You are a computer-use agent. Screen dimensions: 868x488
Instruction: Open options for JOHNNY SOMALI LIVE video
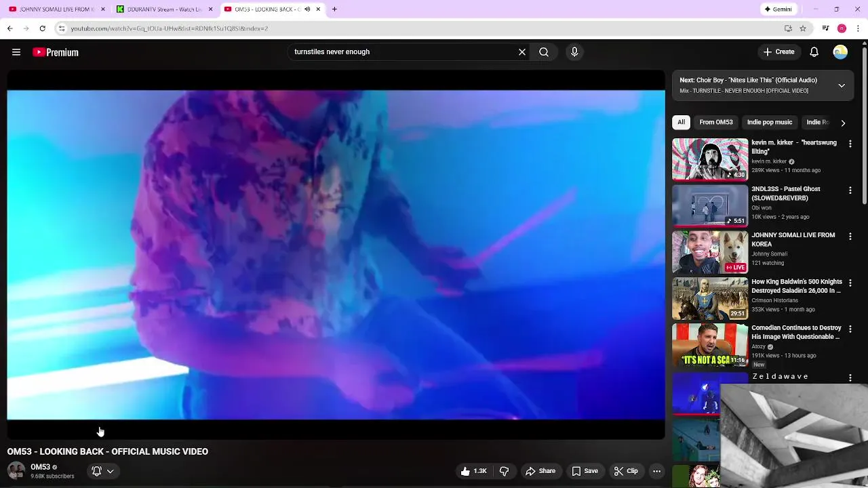[x=850, y=237]
